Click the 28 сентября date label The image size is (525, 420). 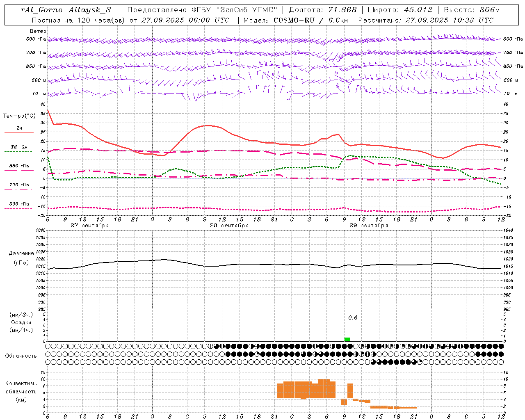tap(229, 226)
